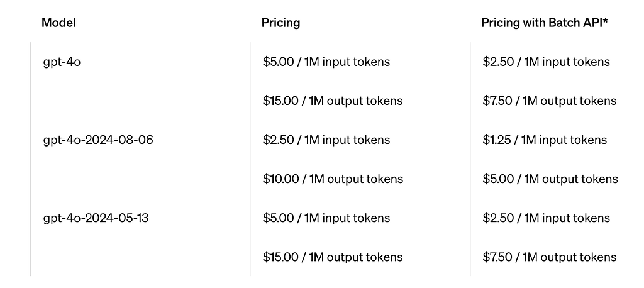Select the gpt-4o model name

click(x=62, y=62)
